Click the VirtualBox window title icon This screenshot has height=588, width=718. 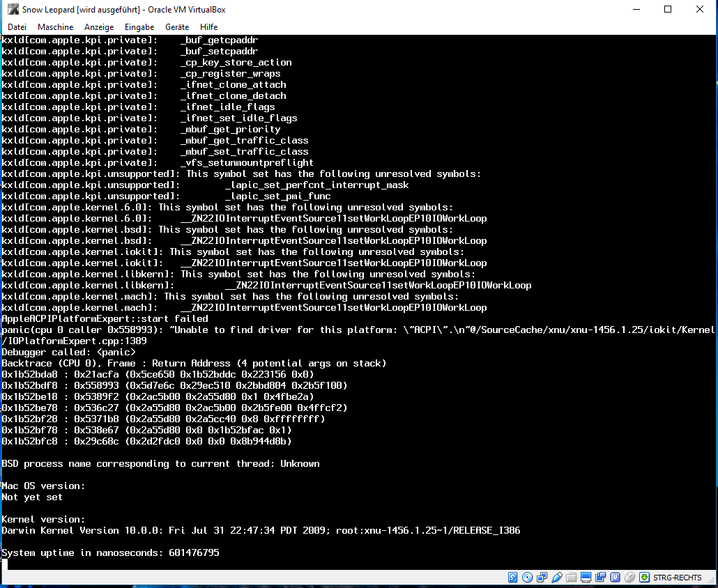click(13, 9)
